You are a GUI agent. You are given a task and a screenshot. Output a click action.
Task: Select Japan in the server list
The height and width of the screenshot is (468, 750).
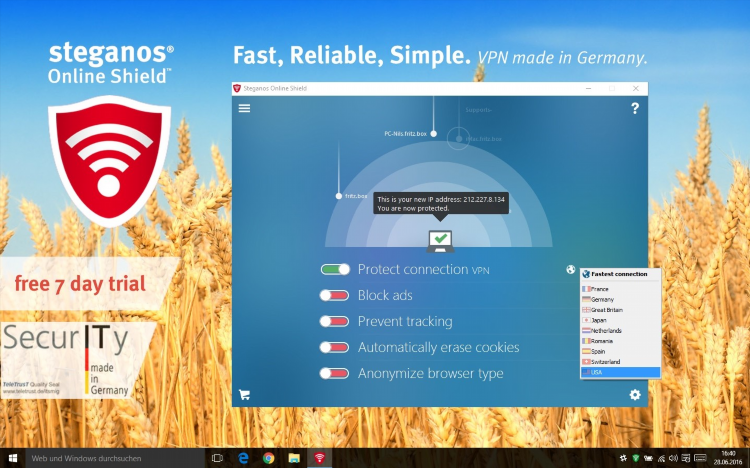(620, 320)
